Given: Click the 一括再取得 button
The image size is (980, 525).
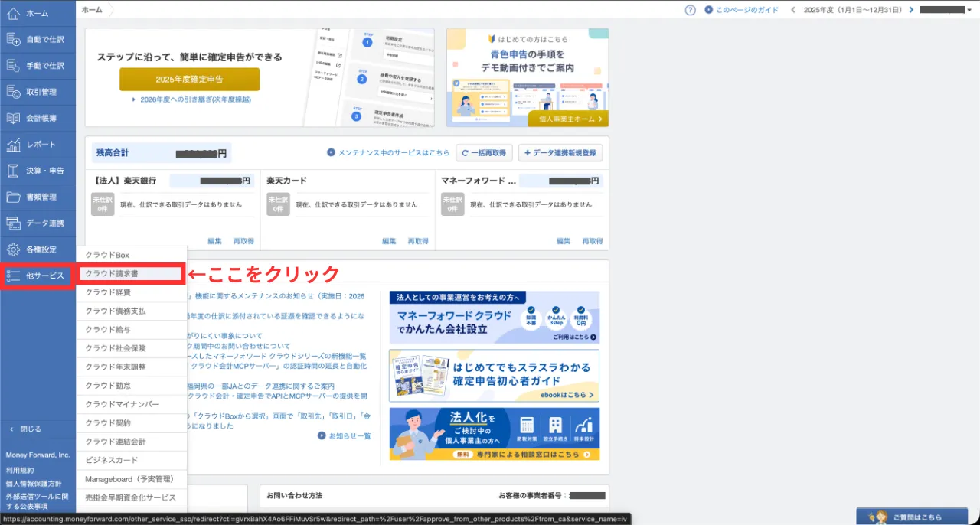Looking at the screenshot, I should coord(484,153).
